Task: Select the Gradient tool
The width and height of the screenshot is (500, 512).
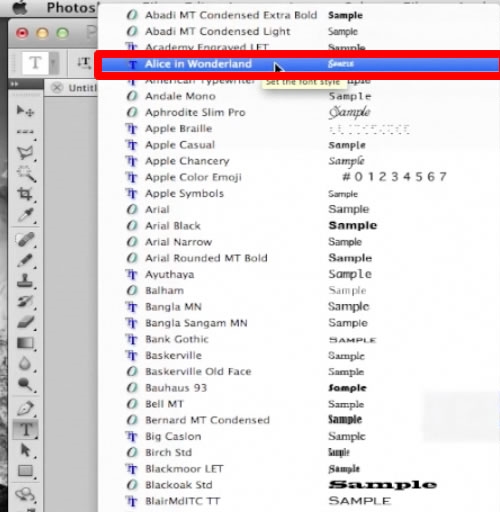Action: coord(26,343)
